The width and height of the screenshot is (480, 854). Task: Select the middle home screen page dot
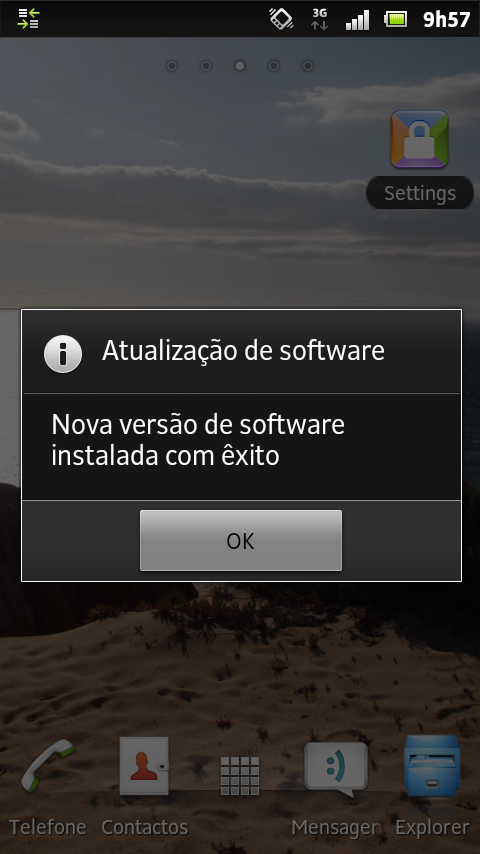click(x=240, y=66)
